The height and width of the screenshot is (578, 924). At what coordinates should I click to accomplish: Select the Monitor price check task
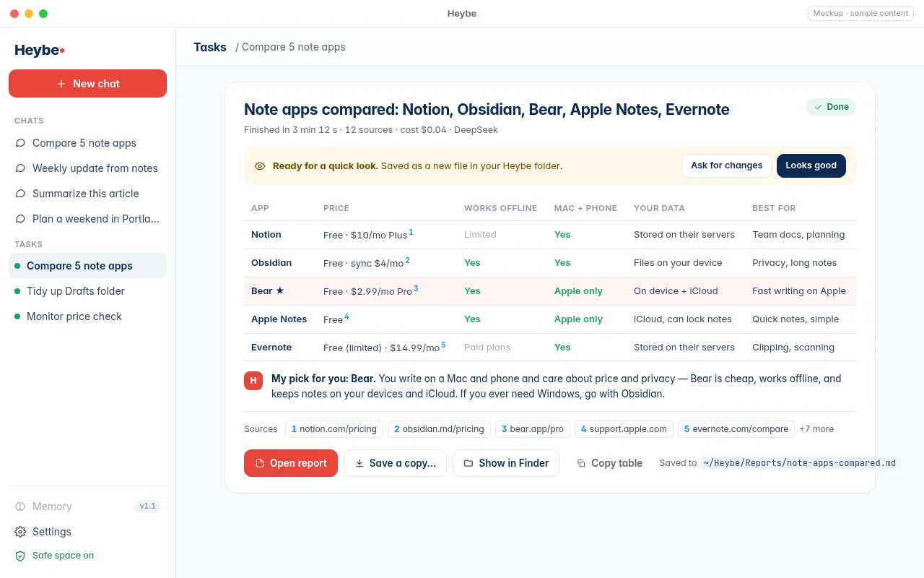tap(87, 316)
